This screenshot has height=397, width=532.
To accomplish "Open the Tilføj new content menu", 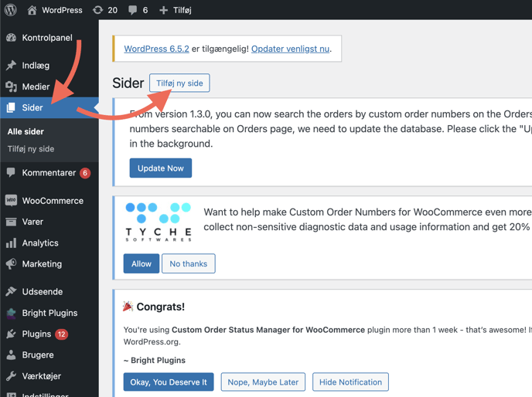I will click(182, 10).
